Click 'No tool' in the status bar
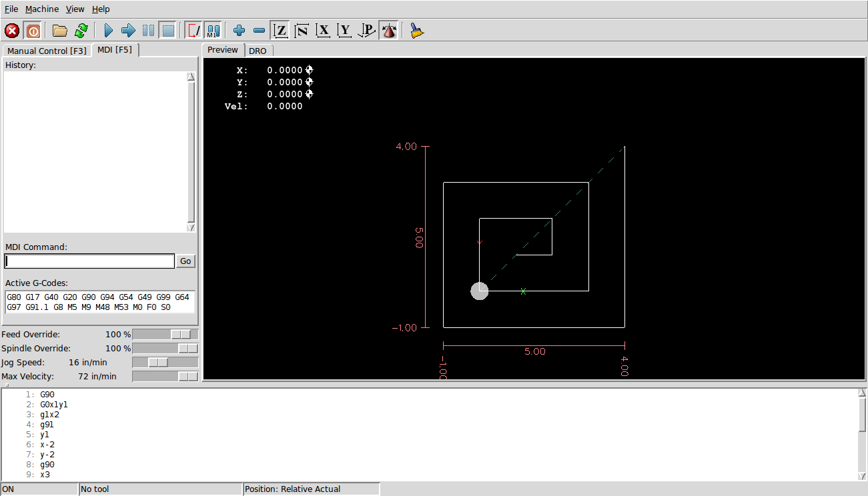 pos(161,489)
